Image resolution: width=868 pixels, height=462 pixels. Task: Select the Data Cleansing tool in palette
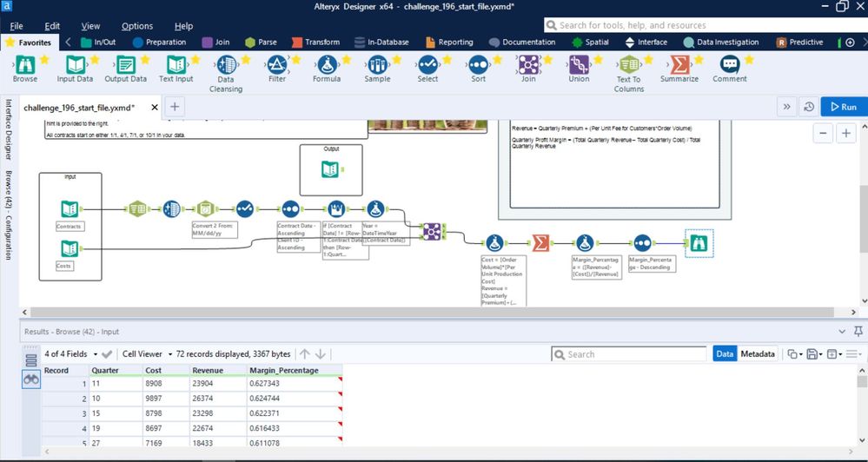coord(227,65)
